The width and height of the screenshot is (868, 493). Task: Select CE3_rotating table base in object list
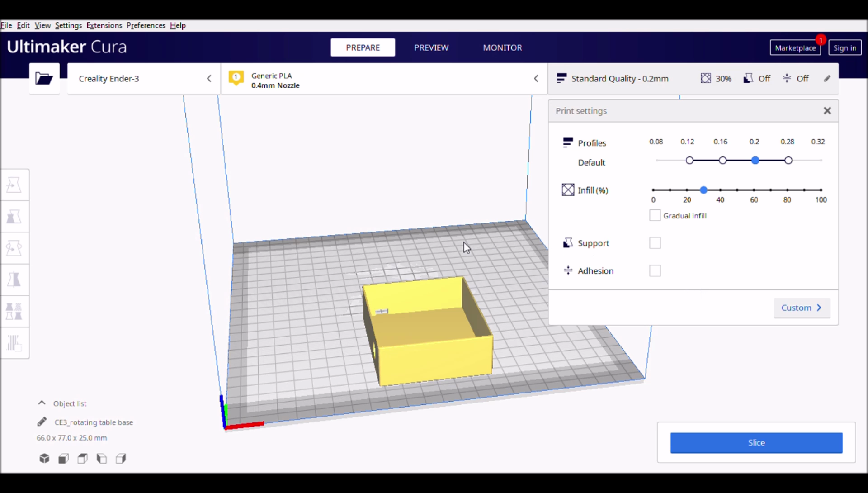[x=94, y=422]
